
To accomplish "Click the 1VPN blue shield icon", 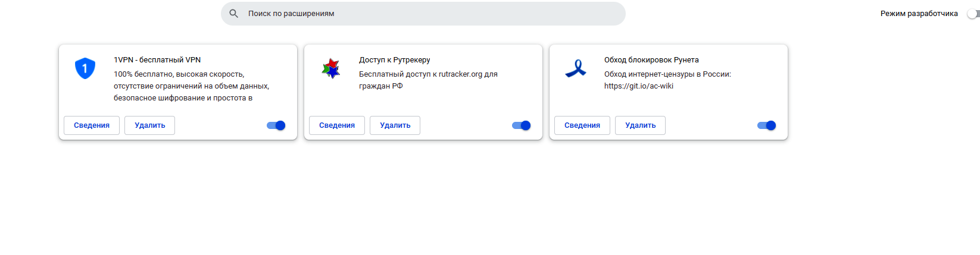I will point(85,68).
